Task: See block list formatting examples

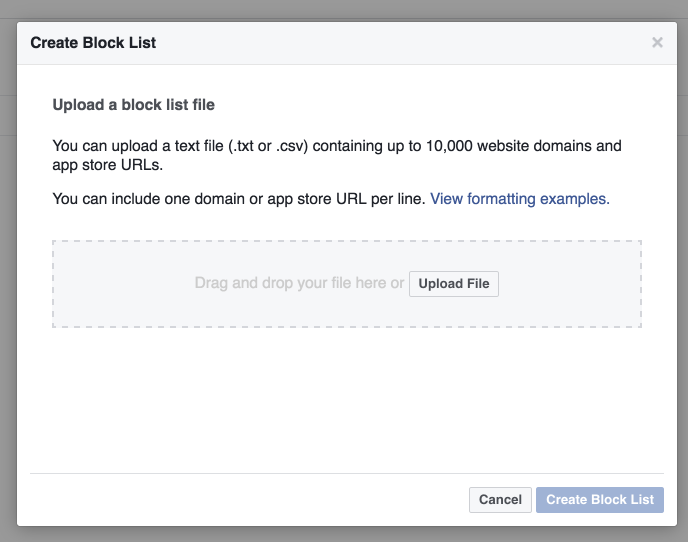Action: pyautogui.click(x=520, y=199)
